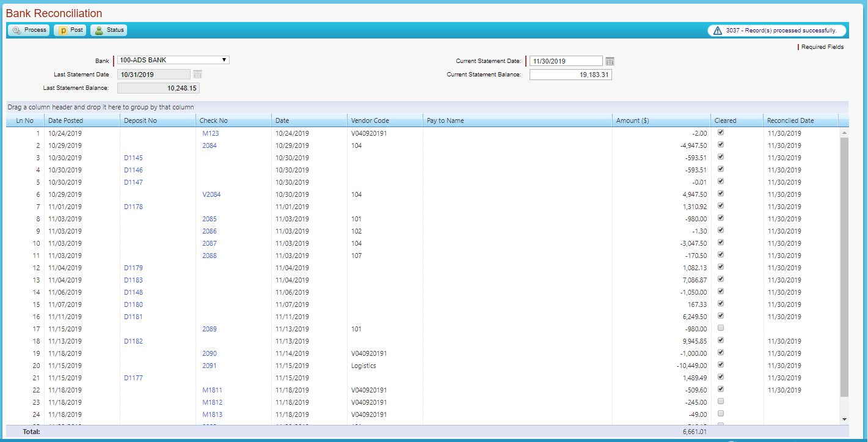Select the amount 7,086.87
The width and height of the screenshot is (868, 442).
pos(695,280)
